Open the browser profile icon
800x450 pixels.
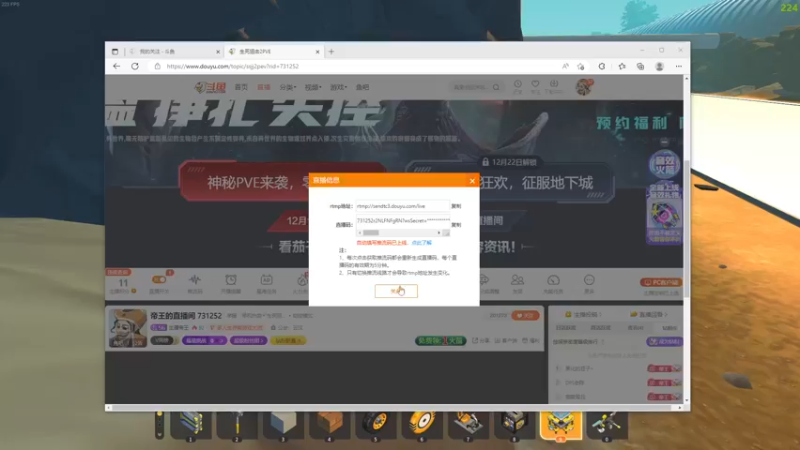click(x=659, y=66)
